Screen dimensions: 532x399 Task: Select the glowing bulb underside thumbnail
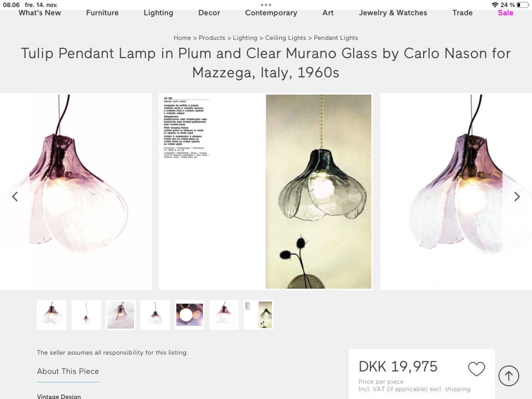tap(190, 315)
